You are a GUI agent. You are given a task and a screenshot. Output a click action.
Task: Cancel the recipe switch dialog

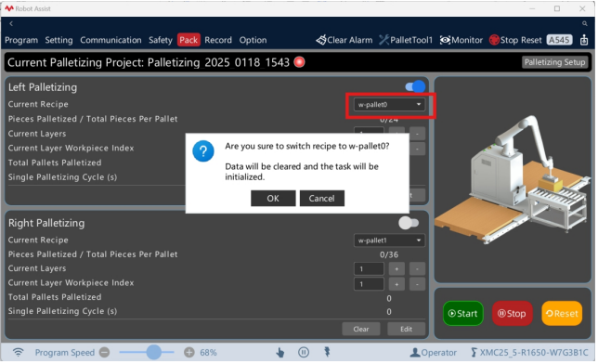[x=322, y=199]
